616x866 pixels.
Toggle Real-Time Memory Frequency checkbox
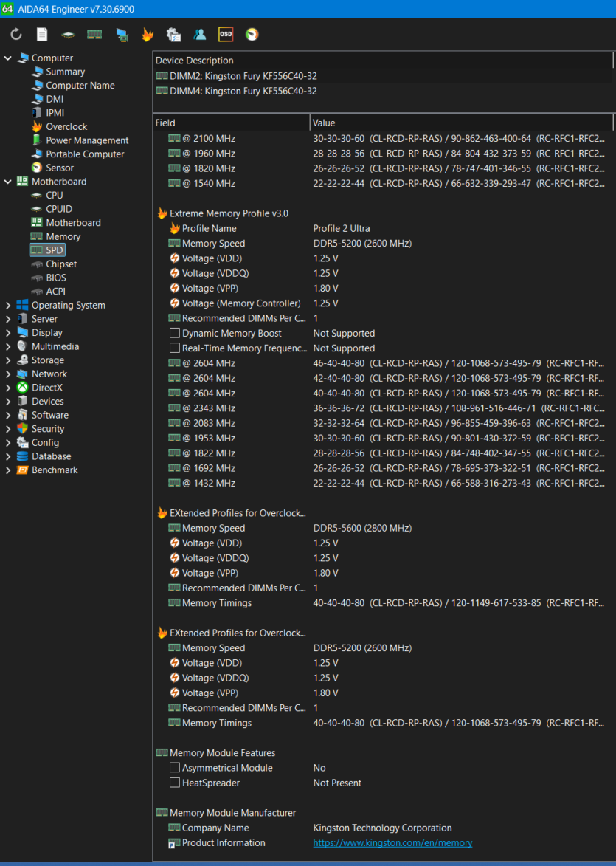(174, 348)
